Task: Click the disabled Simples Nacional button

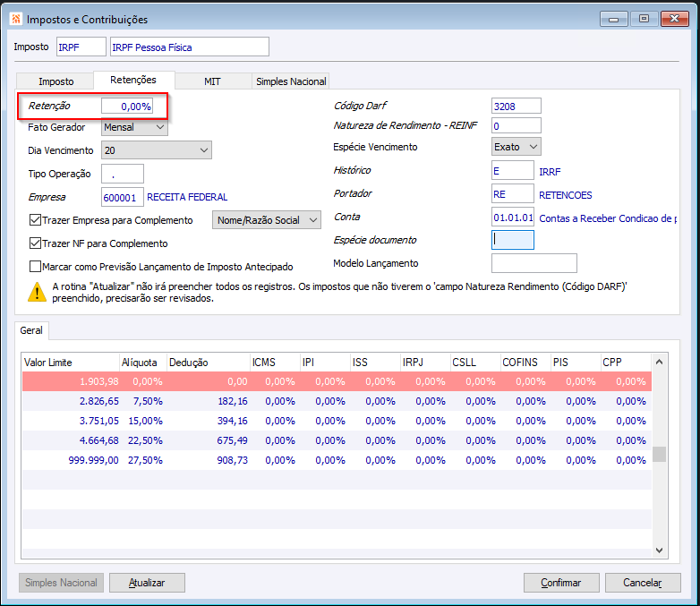Action: click(x=61, y=583)
